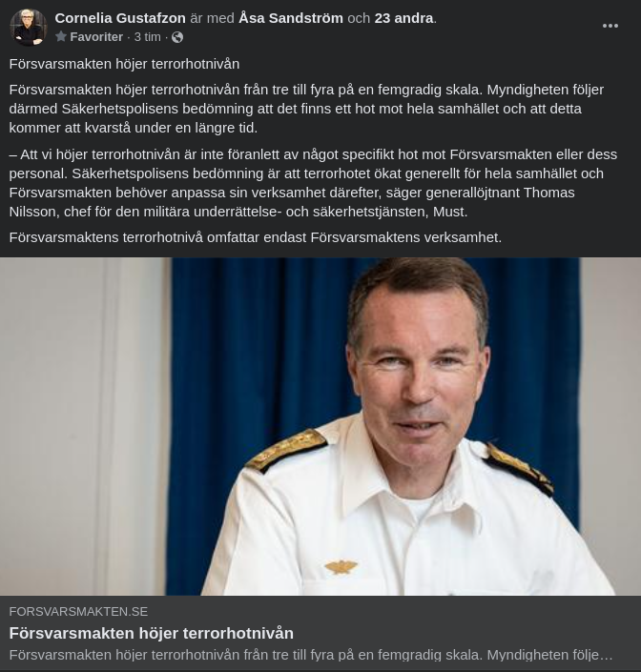641x672 pixels.
Task: Open Åsa Sandström's tagged profile
Action: click(291, 18)
